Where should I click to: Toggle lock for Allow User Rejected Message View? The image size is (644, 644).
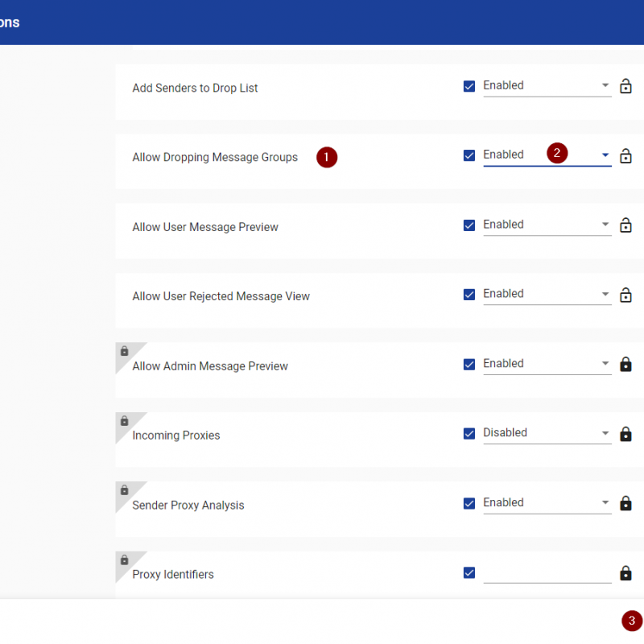click(625, 295)
